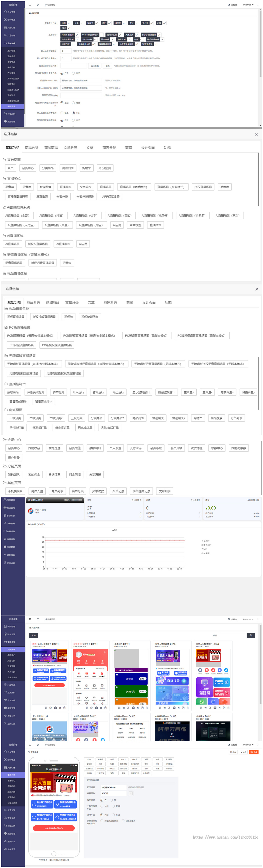Click hamburger menu icon on 页面列表 page header

(30, 619)
